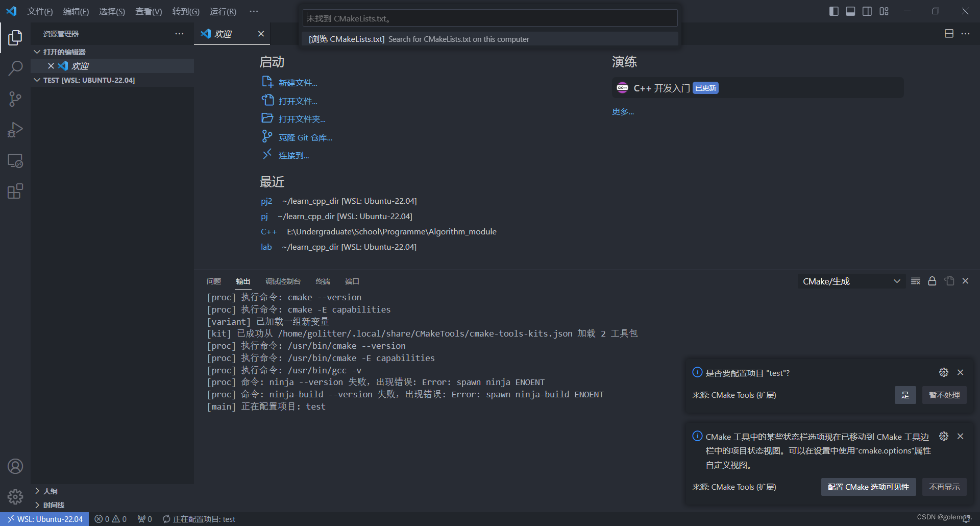Open customize layout icon
This screenshot has height=526, width=980.
tap(884, 11)
